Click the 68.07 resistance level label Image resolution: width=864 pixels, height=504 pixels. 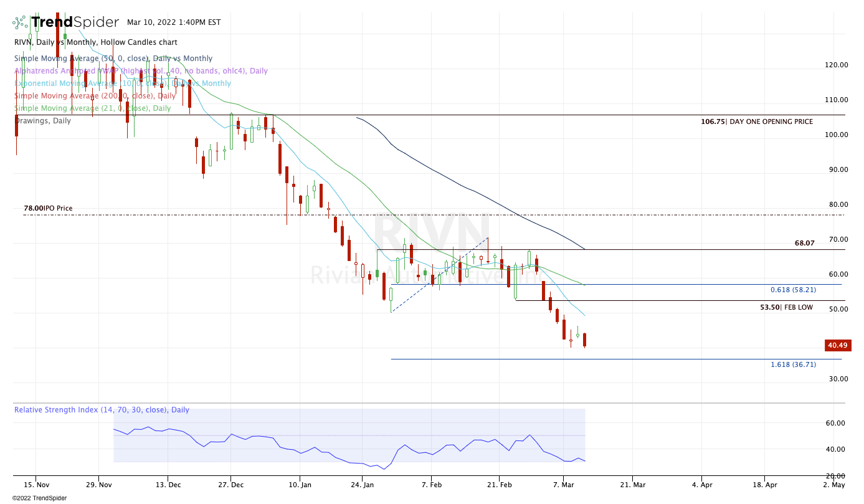[x=805, y=243]
